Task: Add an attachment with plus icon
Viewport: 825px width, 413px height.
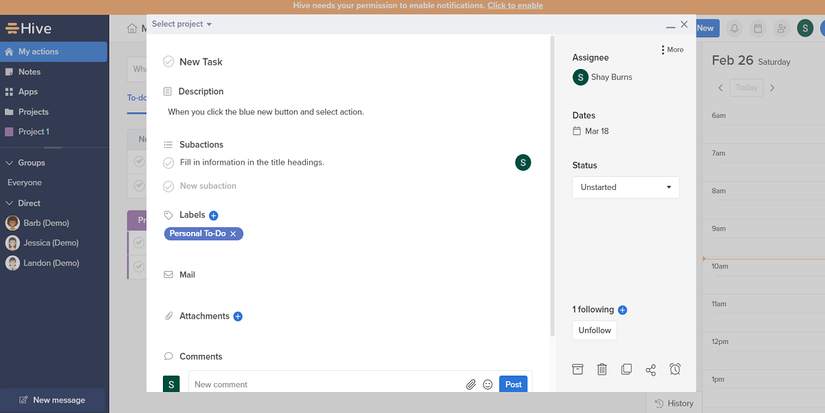Action: (238, 316)
